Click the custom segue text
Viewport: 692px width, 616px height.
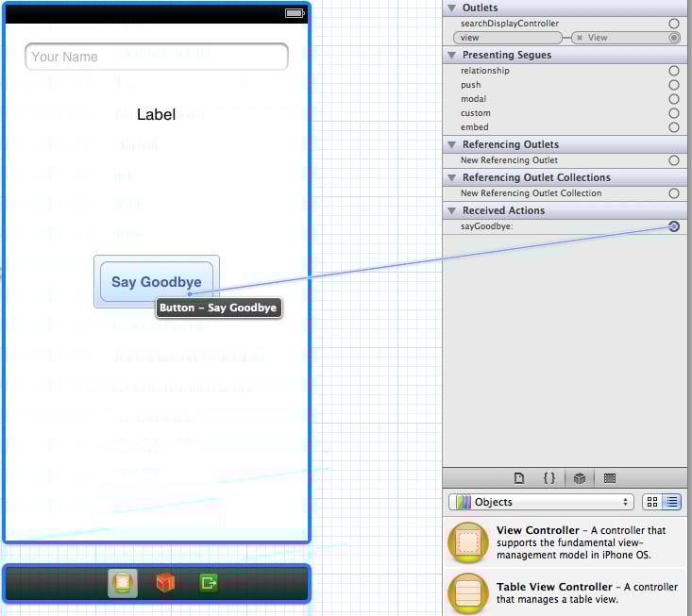pyautogui.click(x=475, y=113)
